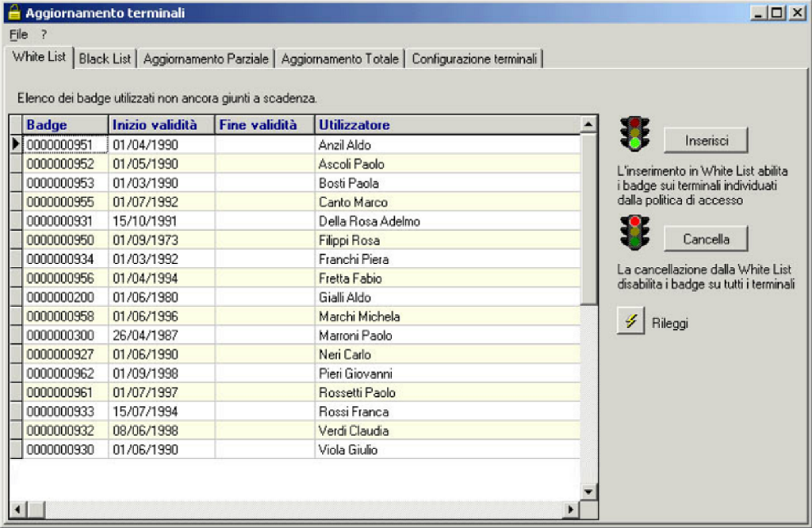Click the green traffic light icon
Image resolution: width=812 pixels, height=528 pixels.
[x=634, y=133]
